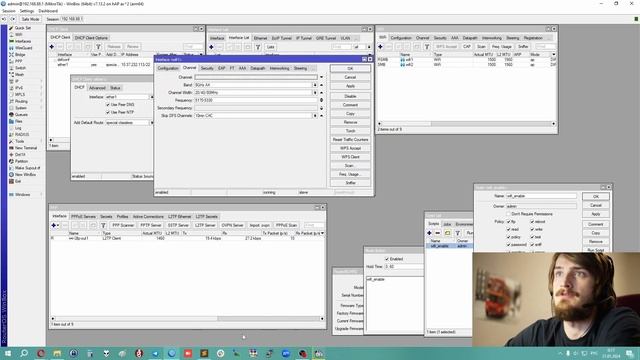Open Add Default Route dropdown
640x360 pixels.
151,122
